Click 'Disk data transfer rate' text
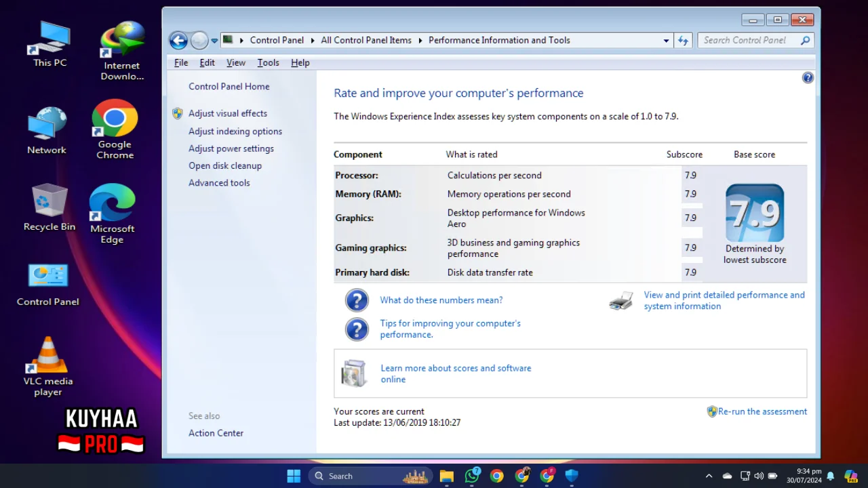Screen dimensions: 868x488 (490, 272)
